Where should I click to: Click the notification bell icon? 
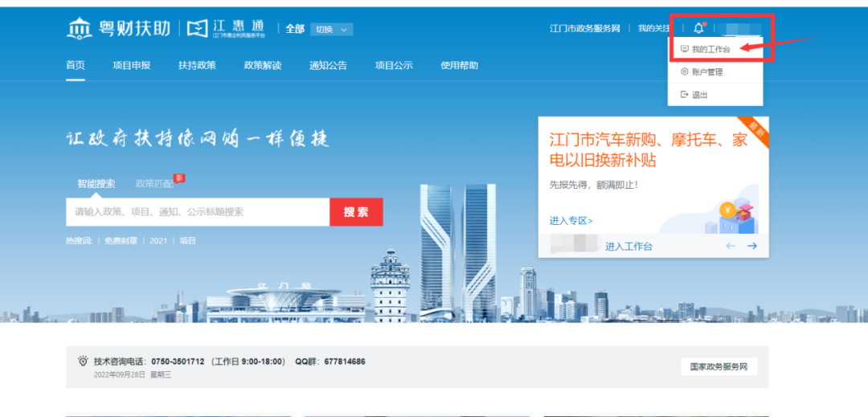(x=698, y=29)
